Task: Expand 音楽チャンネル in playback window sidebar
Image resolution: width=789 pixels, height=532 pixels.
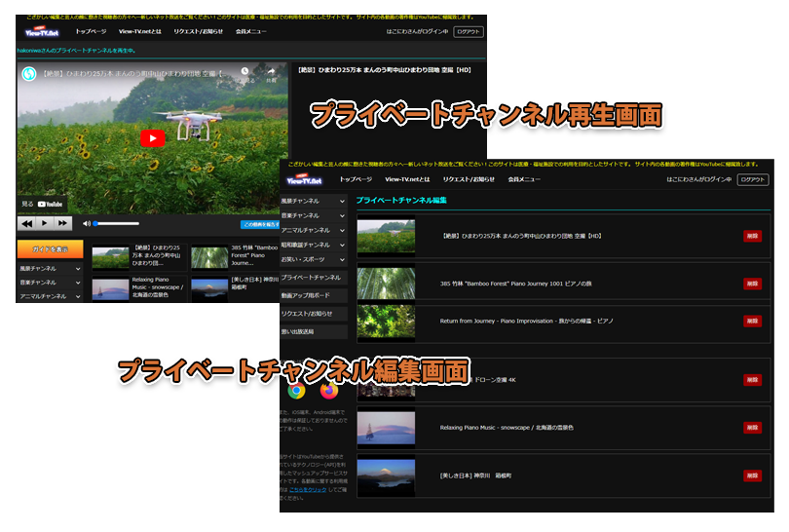Action: [x=50, y=283]
